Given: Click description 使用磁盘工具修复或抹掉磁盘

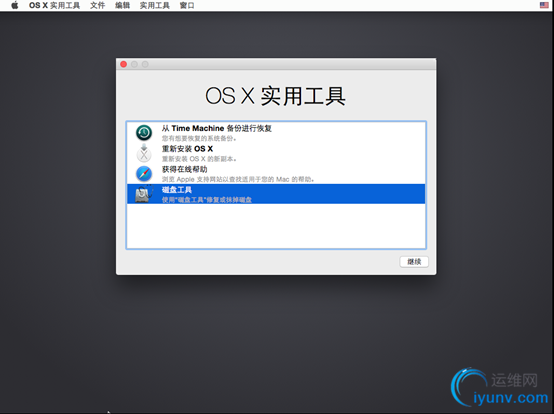Looking at the screenshot, I should (207, 200).
